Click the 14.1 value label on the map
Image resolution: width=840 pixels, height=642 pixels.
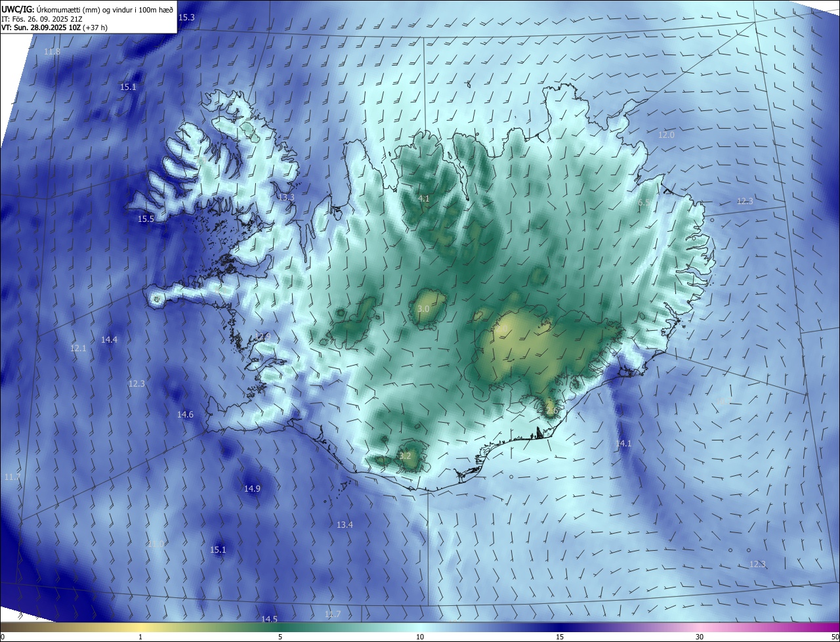point(623,444)
